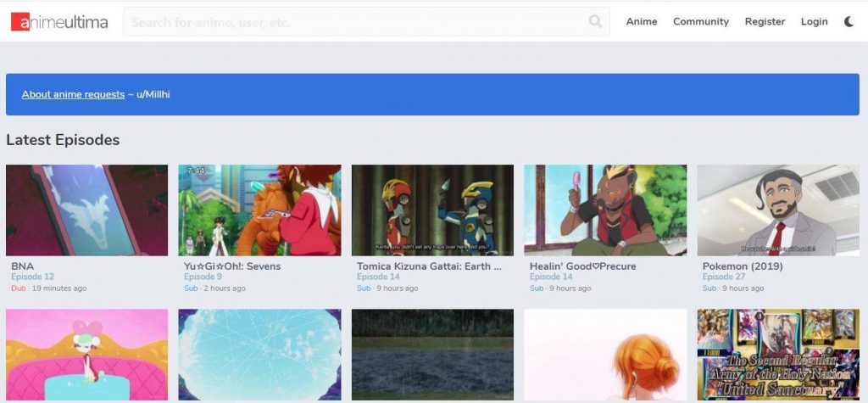
Task: Focus the anime search field
Action: 366,21
